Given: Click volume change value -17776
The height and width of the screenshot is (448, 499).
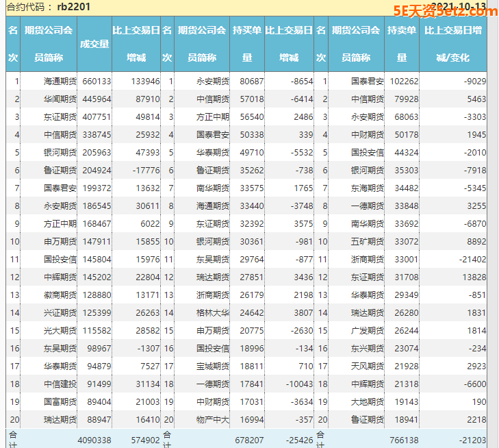Looking at the screenshot, I should pos(146,171).
